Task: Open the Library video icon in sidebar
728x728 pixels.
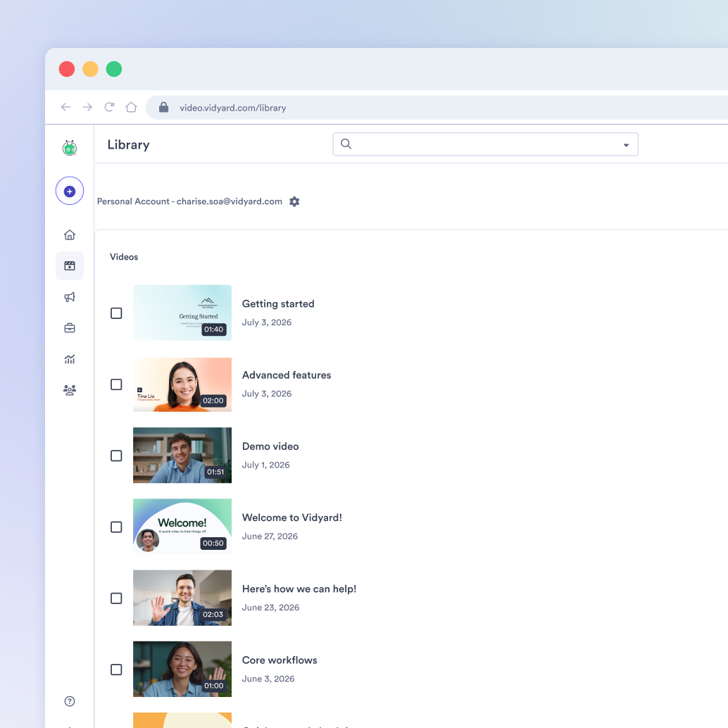Action: click(x=70, y=266)
